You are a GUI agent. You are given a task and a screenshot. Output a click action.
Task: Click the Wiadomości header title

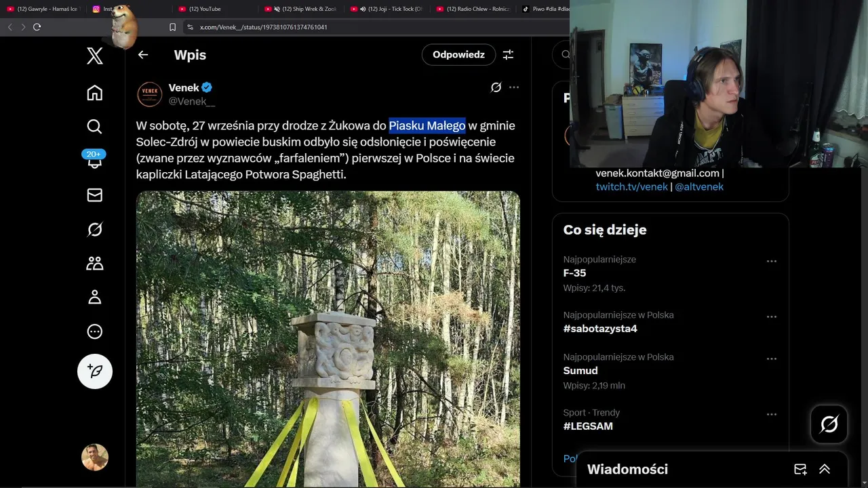coord(627,469)
